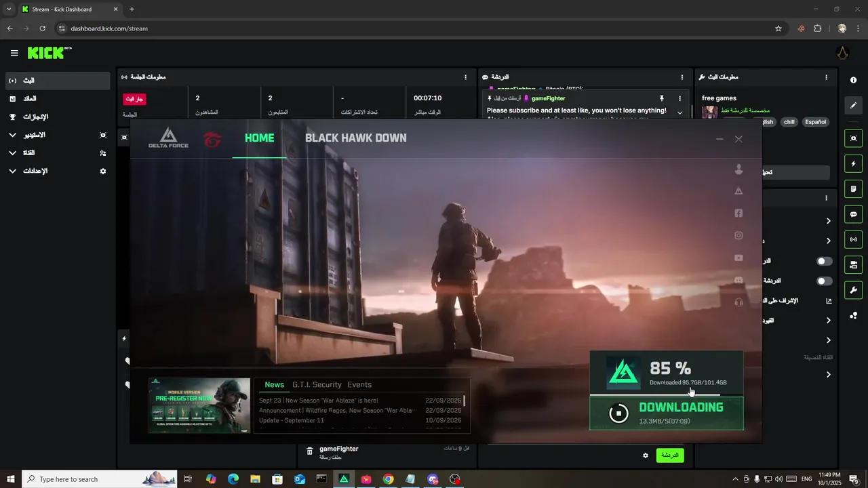Screen dimensions: 868x488
Task: Click the Facebook icon in the launcher
Action: click(738, 213)
